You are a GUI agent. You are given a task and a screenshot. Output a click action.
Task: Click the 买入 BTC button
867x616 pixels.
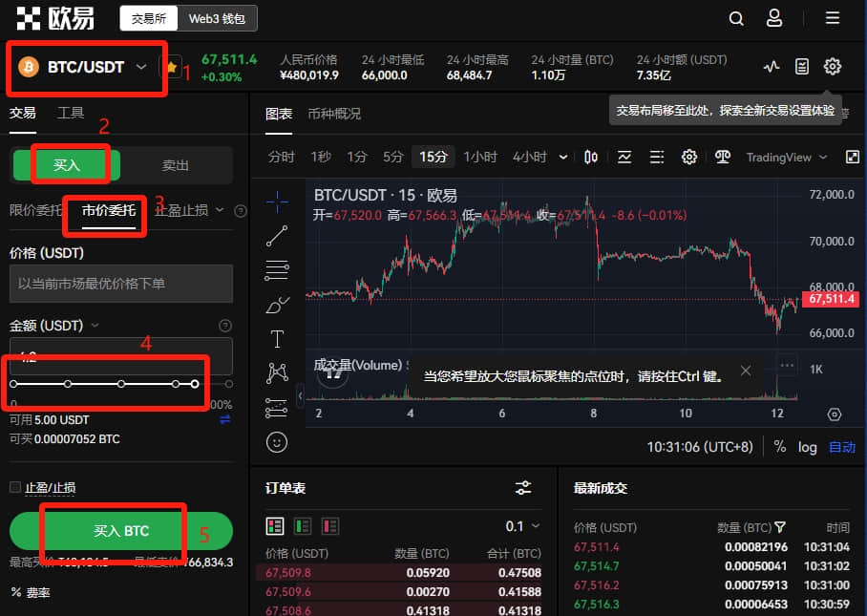tap(121, 531)
